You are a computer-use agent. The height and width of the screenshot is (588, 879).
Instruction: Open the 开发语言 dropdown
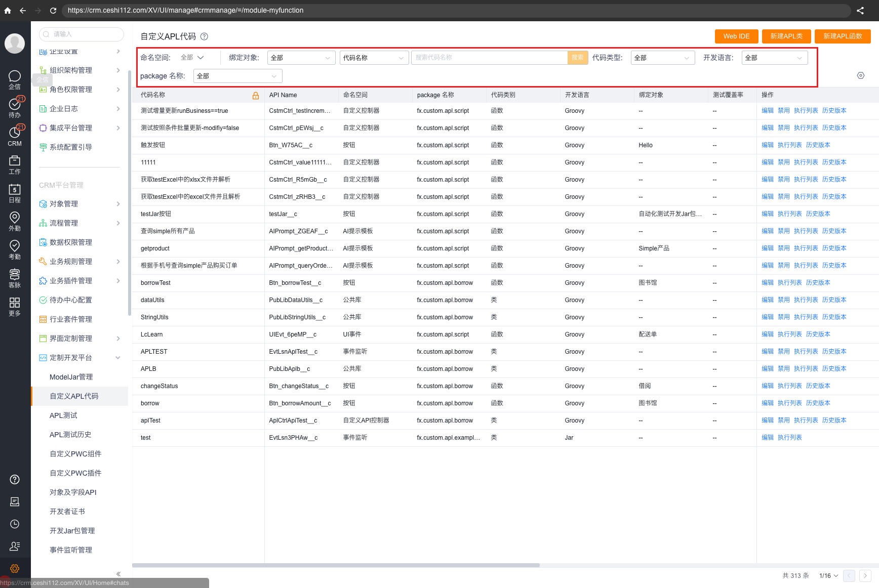[774, 58]
